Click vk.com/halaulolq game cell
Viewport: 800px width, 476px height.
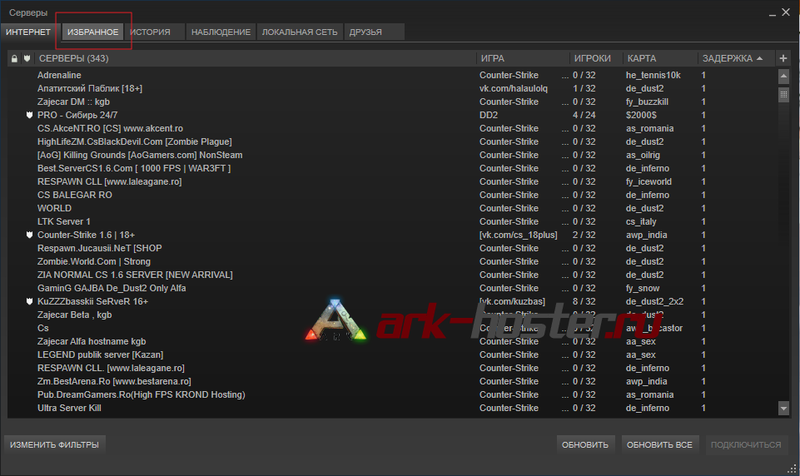(x=513, y=88)
